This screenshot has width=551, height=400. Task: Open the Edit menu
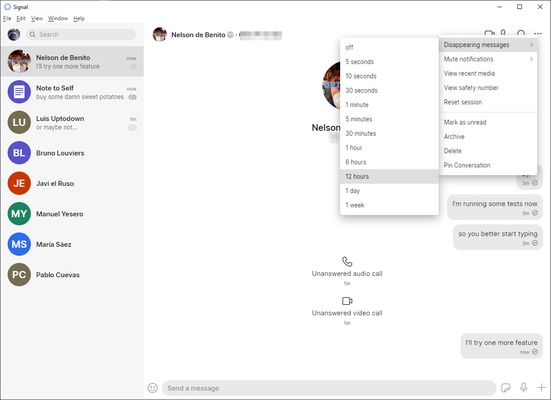pyautogui.click(x=21, y=18)
